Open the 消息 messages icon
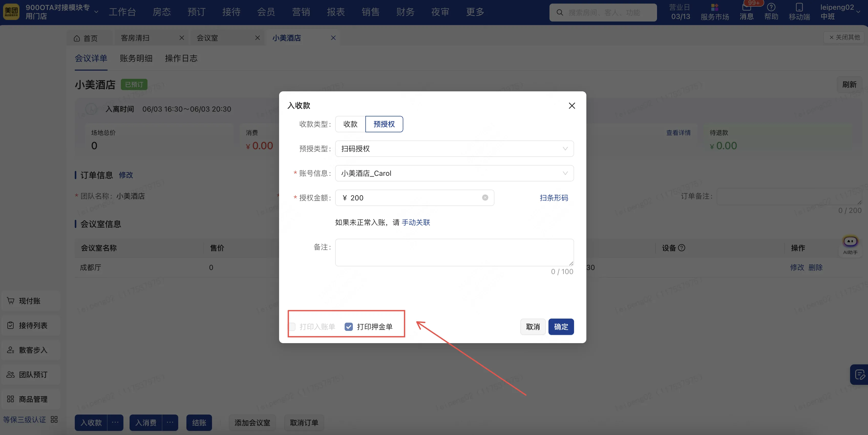Image resolution: width=868 pixels, height=435 pixels. 746,12
